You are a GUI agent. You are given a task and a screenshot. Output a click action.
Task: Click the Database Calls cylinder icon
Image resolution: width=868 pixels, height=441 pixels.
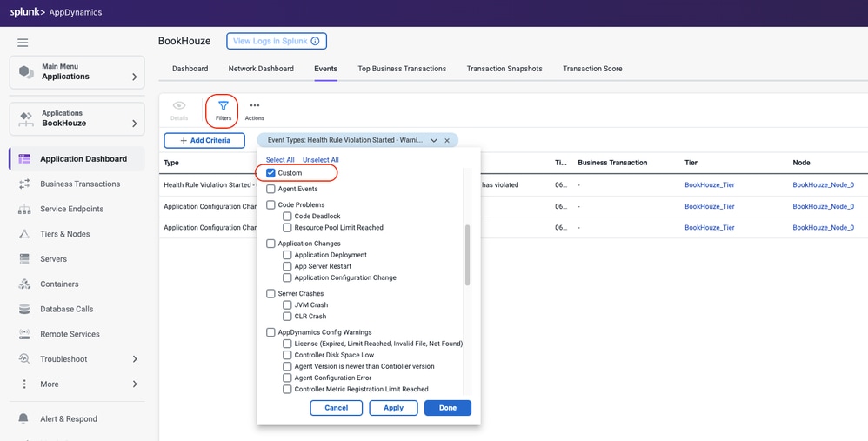(x=24, y=309)
